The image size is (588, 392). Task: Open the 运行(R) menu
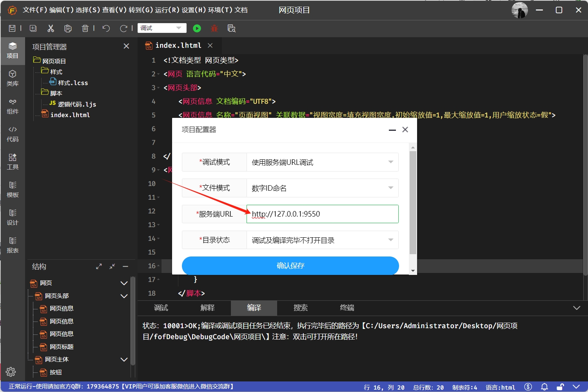[167, 10]
